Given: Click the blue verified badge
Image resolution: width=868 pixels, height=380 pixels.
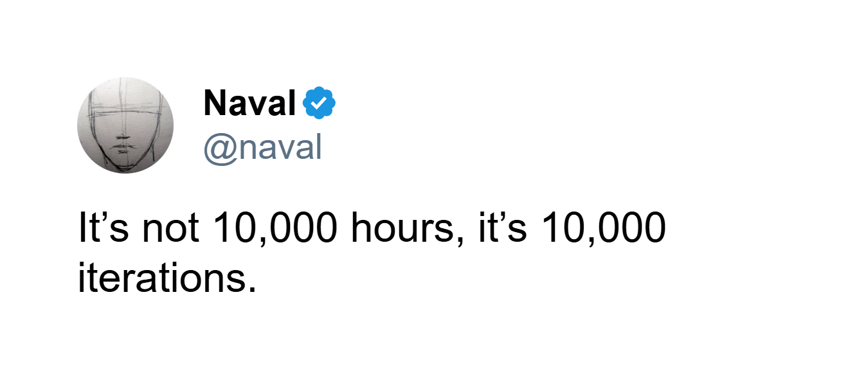Looking at the screenshot, I should (320, 103).
